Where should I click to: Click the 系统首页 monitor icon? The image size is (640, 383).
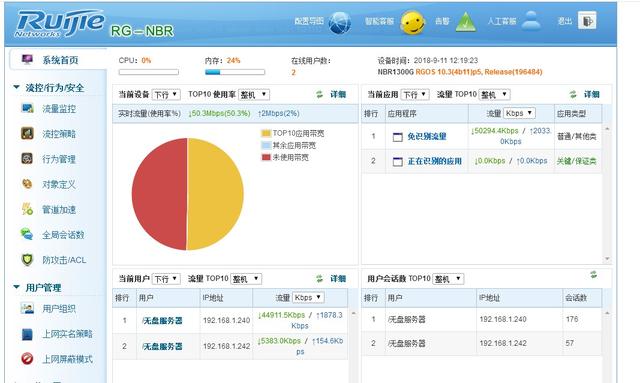(x=27, y=60)
